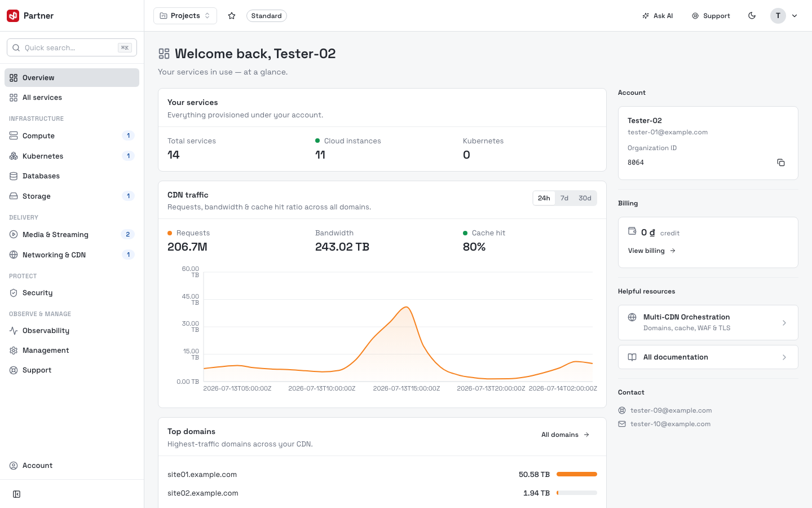This screenshot has height=508, width=812.
Task: Click the 80% cache hit value
Action: (x=474, y=247)
